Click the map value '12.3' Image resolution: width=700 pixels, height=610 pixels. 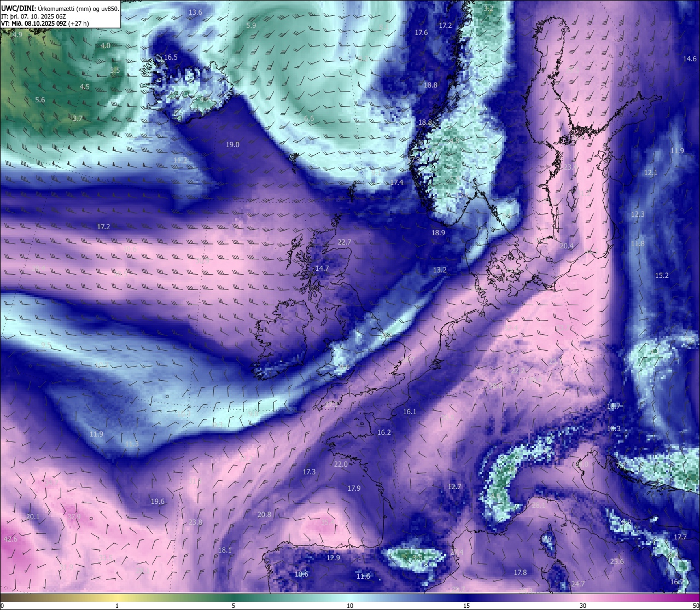(x=638, y=214)
